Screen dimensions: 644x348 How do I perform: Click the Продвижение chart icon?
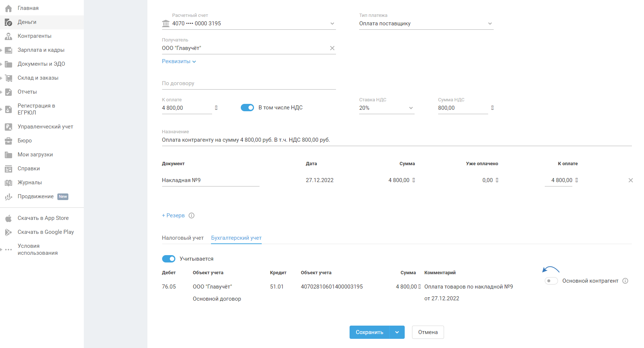[8, 197]
